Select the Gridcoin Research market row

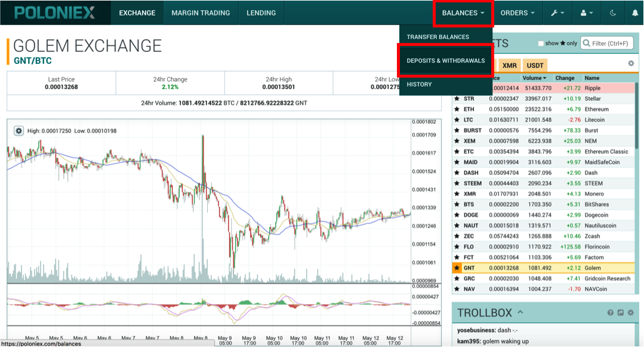(543, 279)
